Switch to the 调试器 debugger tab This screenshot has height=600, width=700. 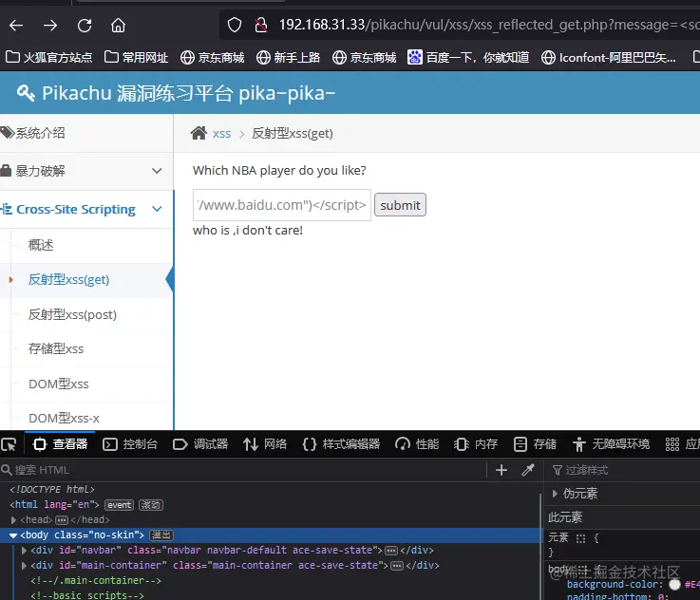200,444
